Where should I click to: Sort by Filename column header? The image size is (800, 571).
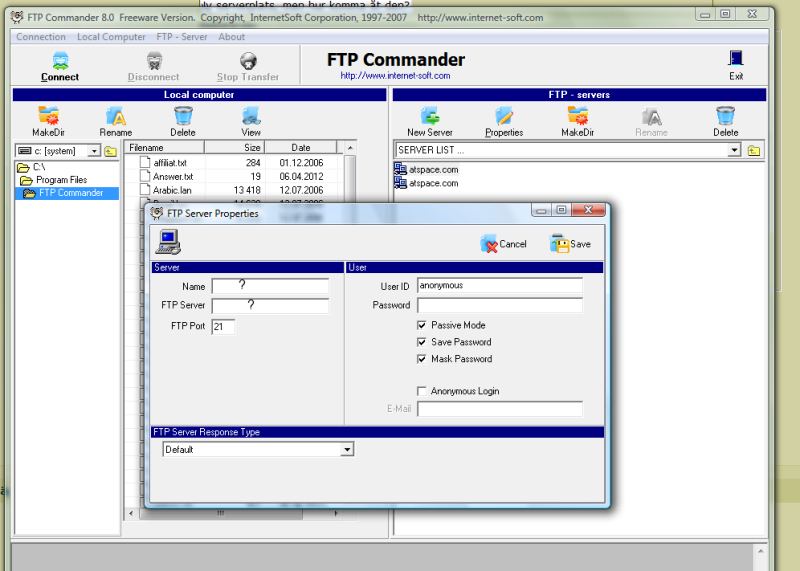(x=164, y=147)
